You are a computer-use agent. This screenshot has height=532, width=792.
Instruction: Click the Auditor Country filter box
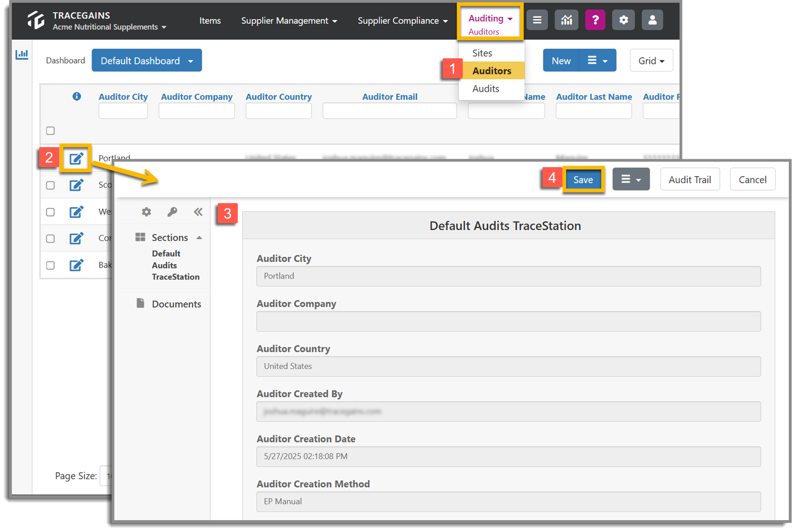[x=278, y=111]
